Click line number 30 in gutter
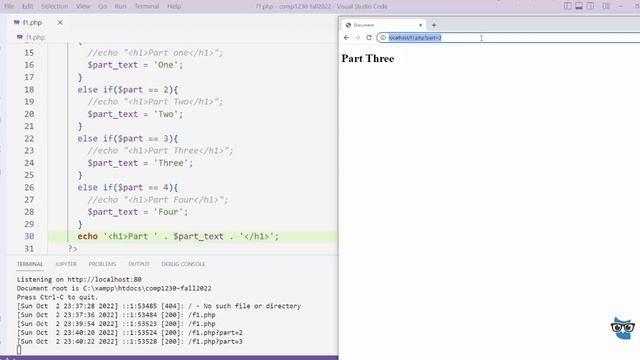Screen dimensions: 640x360 (x=29, y=236)
